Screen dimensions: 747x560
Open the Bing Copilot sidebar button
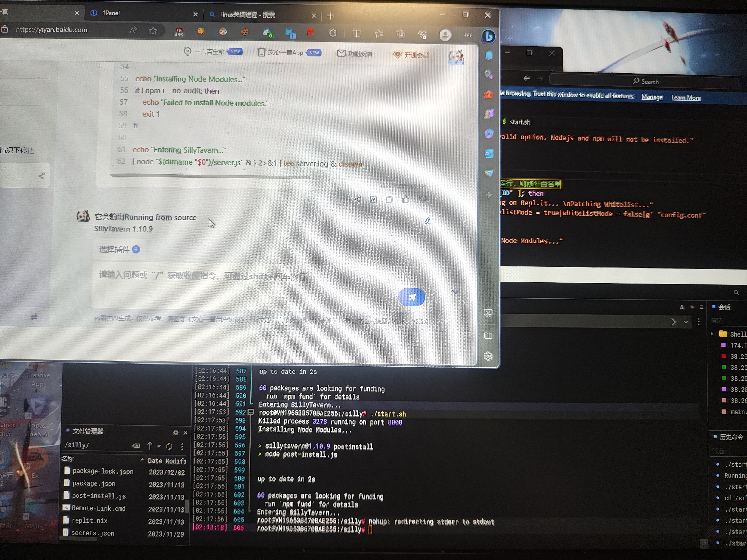coord(488,36)
